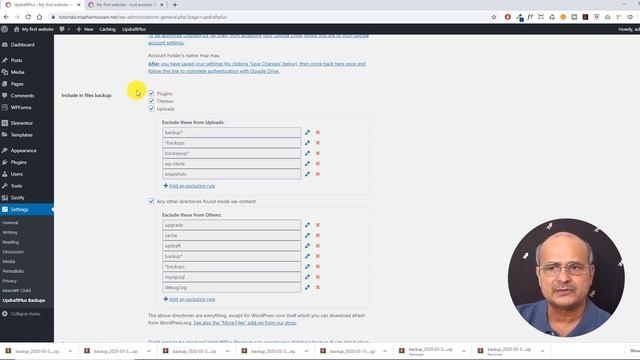Delete the updraft exclusion rule
The height and width of the screenshot is (360, 640).
pyautogui.click(x=318, y=246)
